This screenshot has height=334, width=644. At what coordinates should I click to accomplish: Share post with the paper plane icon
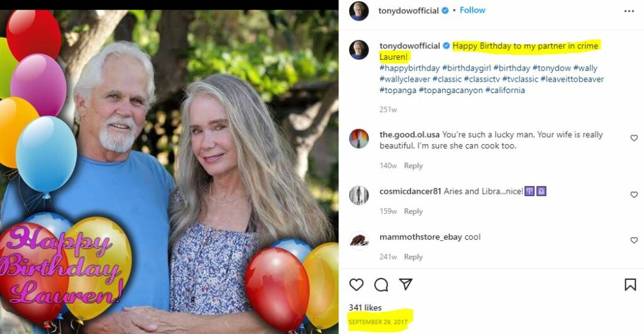pos(406,284)
